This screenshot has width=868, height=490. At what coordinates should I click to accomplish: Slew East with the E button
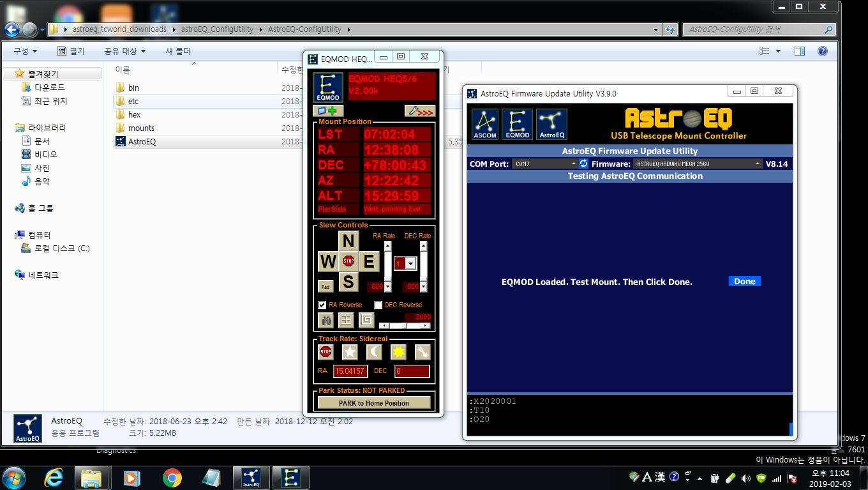pyautogui.click(x=368, y=261)
